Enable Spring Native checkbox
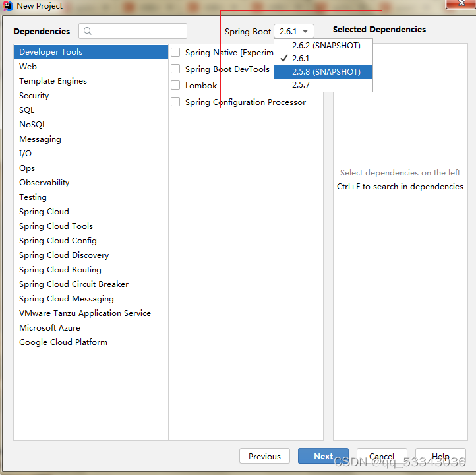This screenshot has height=475, width=476. point(175,52)
